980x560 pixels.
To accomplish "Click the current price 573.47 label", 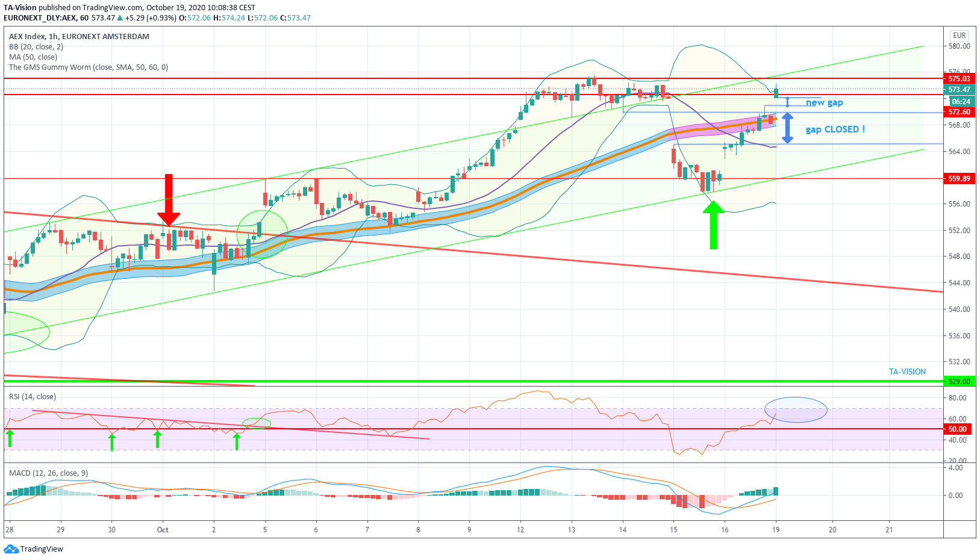I will (x=959, y=89).
